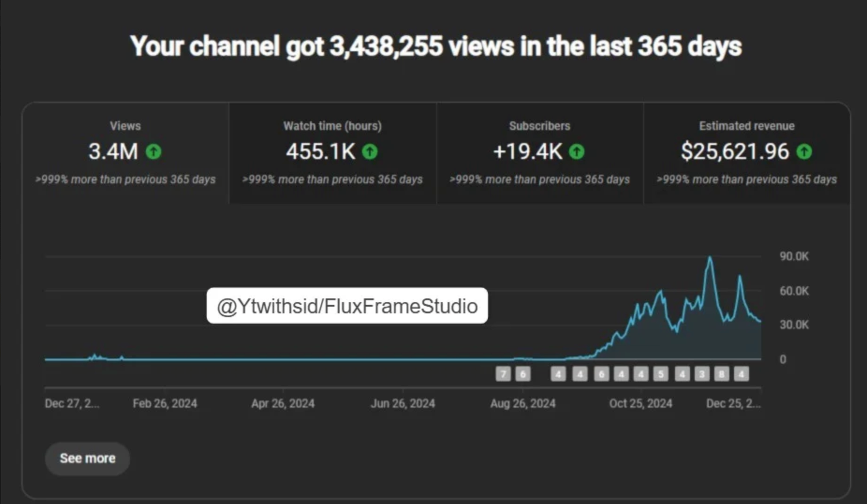Click the 90.0K y-axis label

pyautogui.click(x=794, y=256)
